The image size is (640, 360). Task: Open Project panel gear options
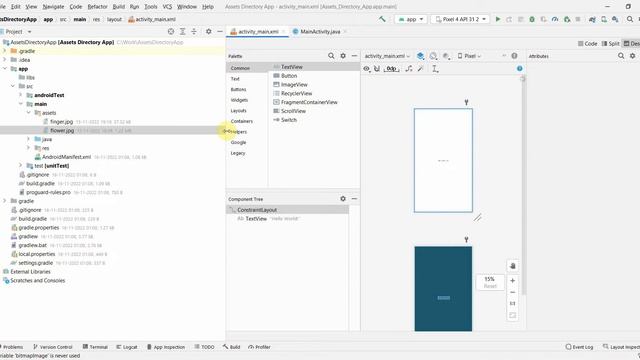point(209,31)
